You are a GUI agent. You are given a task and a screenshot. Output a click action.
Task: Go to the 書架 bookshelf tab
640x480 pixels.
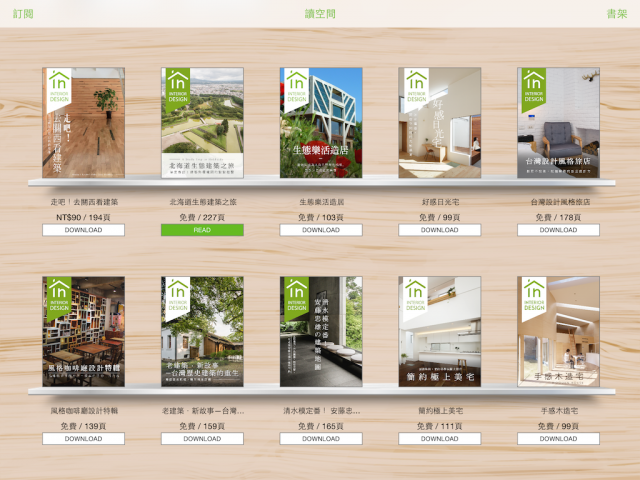click(x=617, y=14)
